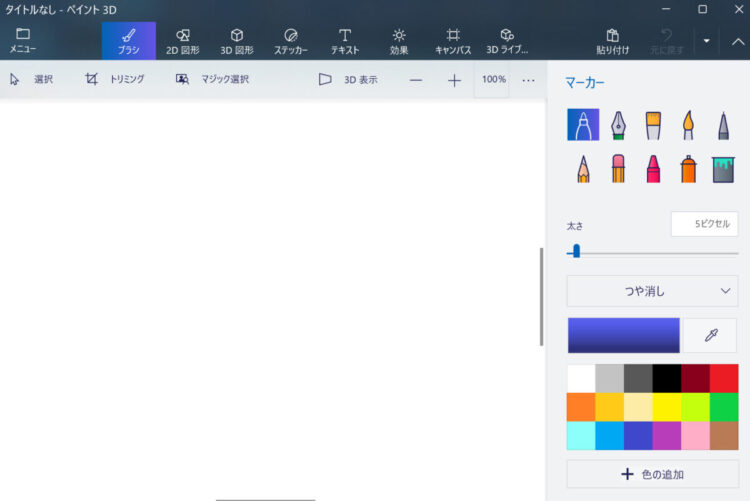Choose the yellow color swatch
The width and height of the screenshot is (750, 501).
(x=667, y=407)
